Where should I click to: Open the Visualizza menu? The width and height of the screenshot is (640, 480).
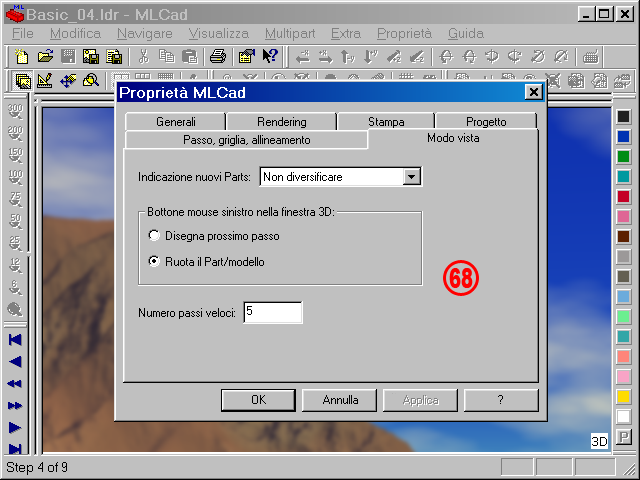[x=218, y=33]
